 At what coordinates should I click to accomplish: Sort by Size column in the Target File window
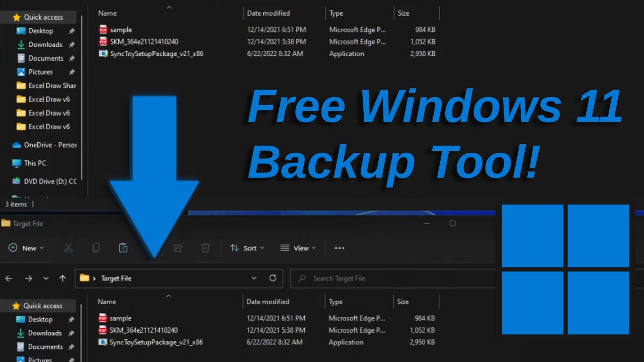(403, 302)
